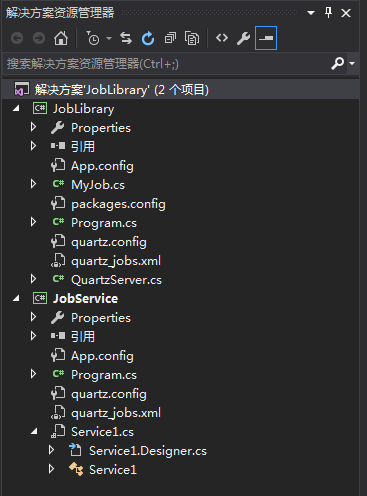Image resolution: width=367 pixels, height=496 pixels.
Task: Expand 引用 references under JobService
Action: click(33, 336)
